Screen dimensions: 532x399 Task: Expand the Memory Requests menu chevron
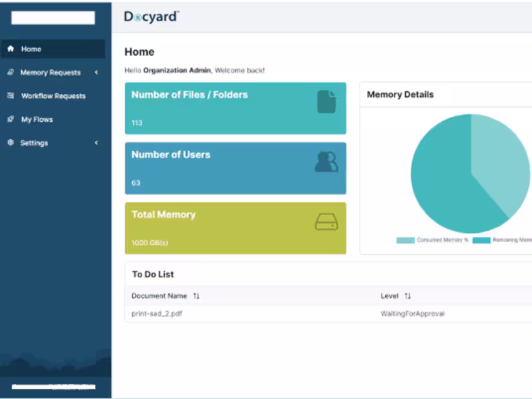(x=98, y=72)
